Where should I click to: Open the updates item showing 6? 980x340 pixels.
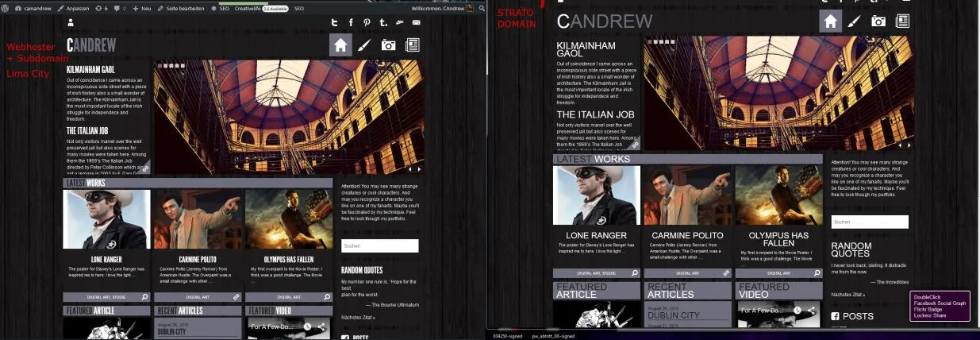coord(102,8)
